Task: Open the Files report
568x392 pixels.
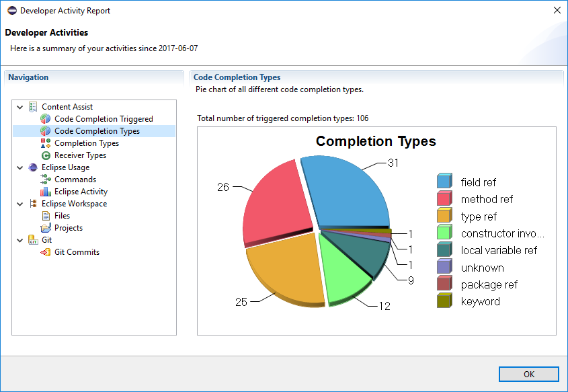Action: [62, 216]
